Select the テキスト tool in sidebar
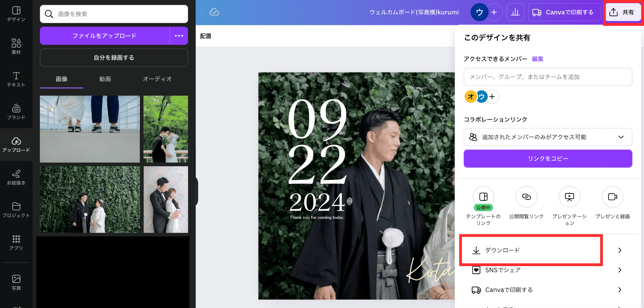The image size is (644, 308). [16, 79]
